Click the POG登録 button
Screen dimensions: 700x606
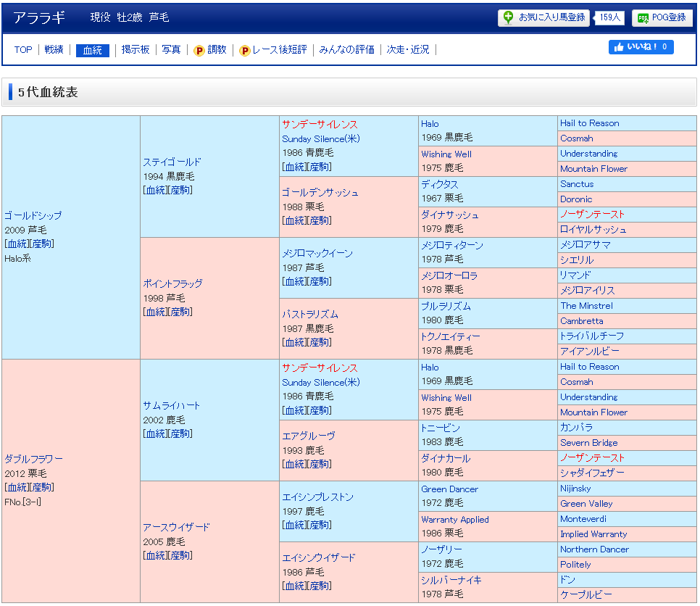662,18
